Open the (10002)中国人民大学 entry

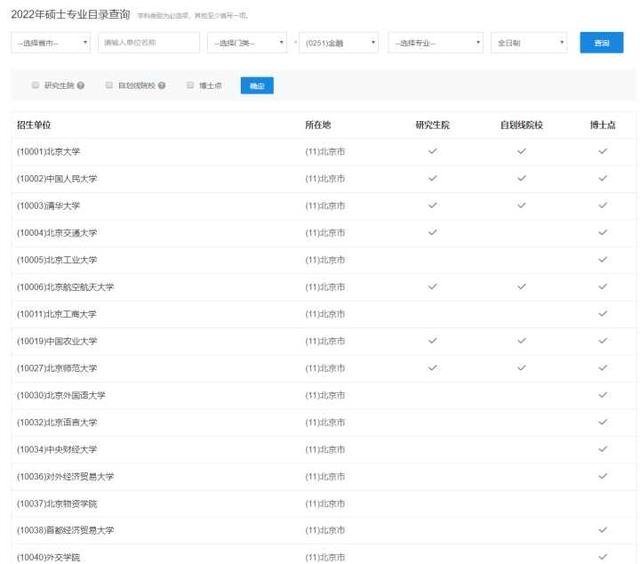[x=57, y=178]
